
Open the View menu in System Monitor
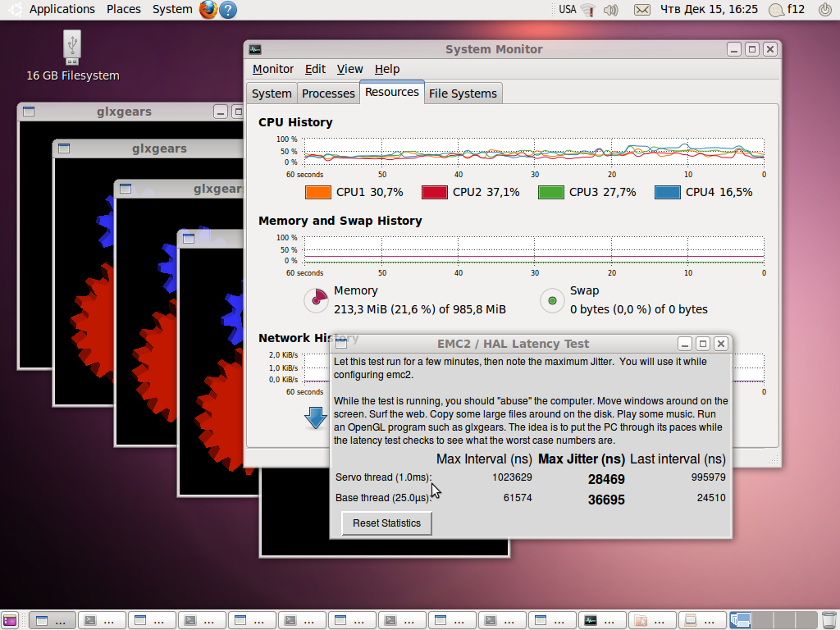(349, 69)
